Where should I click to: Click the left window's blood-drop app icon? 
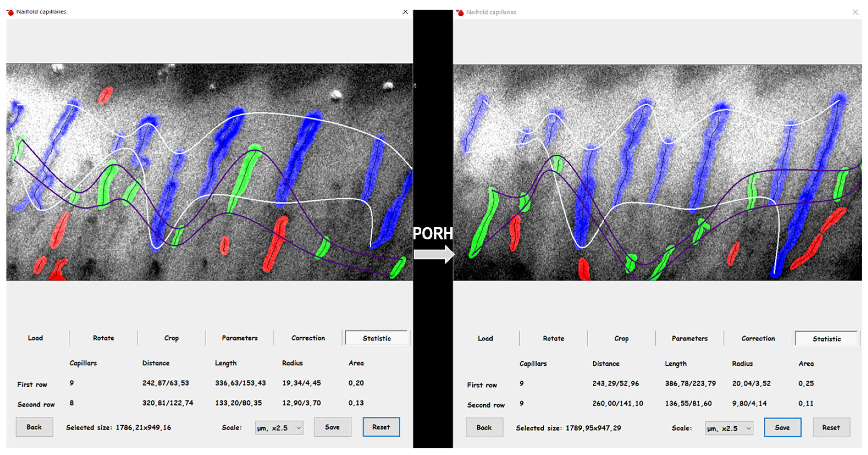point(10,12)
